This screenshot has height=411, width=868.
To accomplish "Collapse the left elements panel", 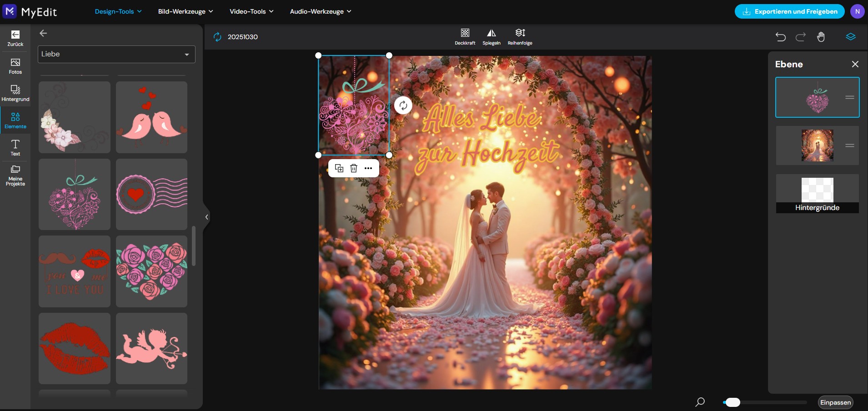I will pyautogui.click(x=206, y=217).
